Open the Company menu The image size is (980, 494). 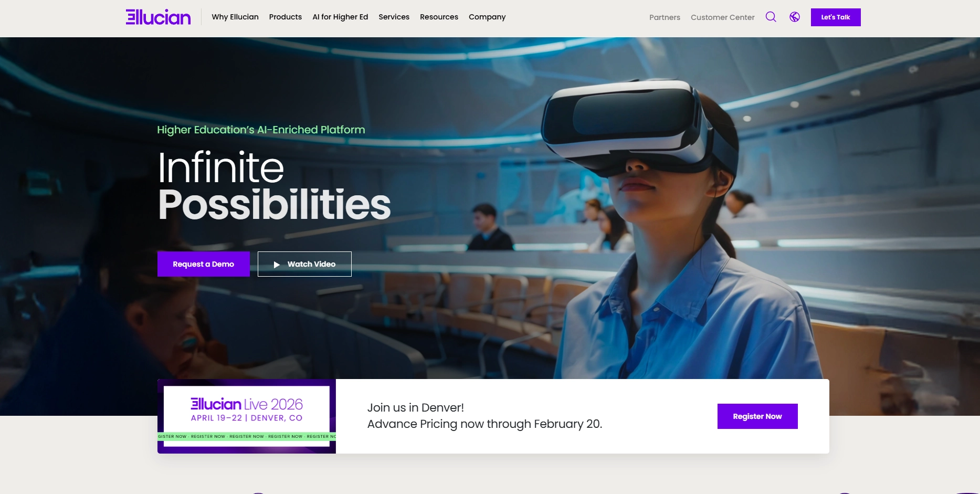coord(487,17)
